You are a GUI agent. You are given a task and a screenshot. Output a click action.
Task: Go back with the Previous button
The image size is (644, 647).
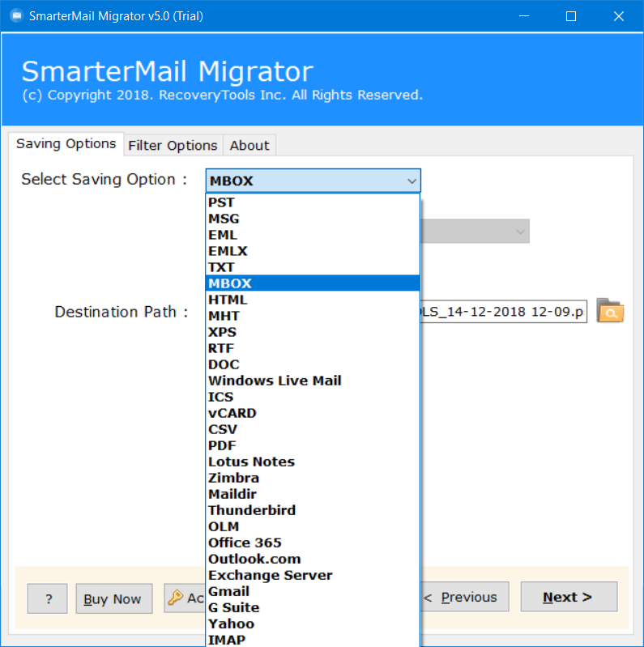[x=465, y=597]
